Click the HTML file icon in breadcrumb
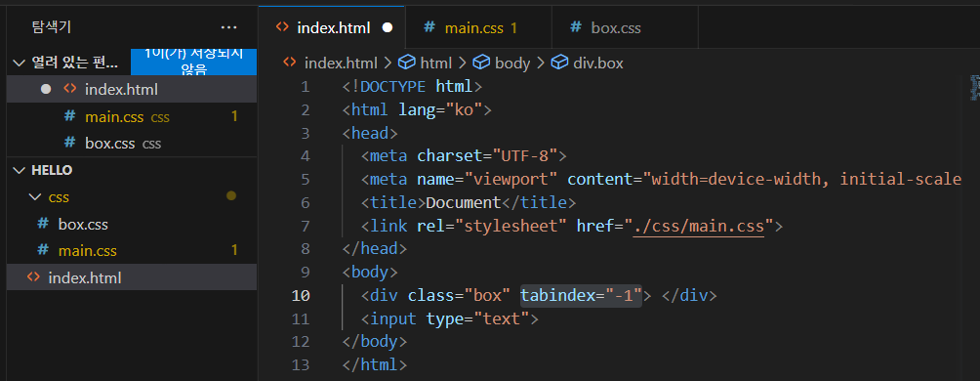Viewport: 980px width, 381px height. pyautogui.click(x=289, y=63)
